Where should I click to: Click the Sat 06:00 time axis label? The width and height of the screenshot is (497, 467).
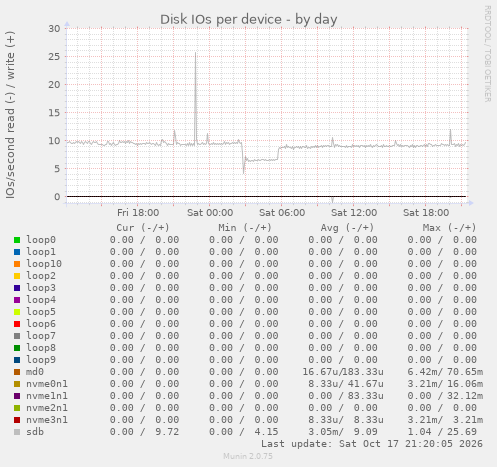tap(282, 213)
